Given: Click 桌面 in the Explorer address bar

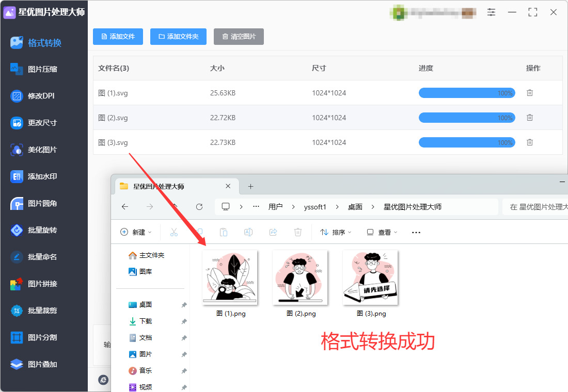Looking at the screenshot, I should 355,207.
